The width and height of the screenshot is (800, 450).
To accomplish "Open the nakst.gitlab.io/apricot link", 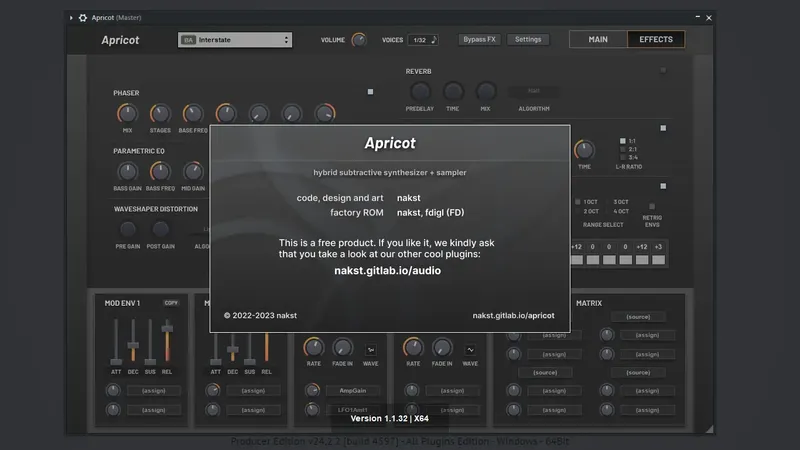I will click(513, 315).
